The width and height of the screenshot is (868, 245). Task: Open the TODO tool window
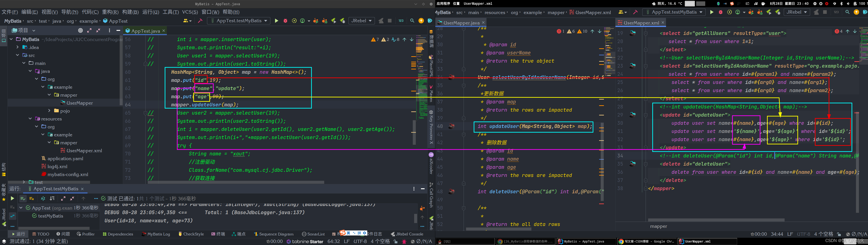[x=41, y=234]
